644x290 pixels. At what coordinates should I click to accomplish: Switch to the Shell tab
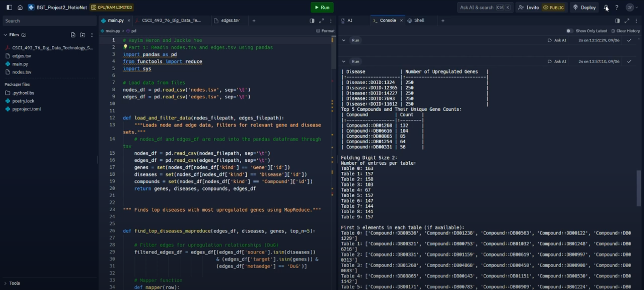(x=419, y=20)
